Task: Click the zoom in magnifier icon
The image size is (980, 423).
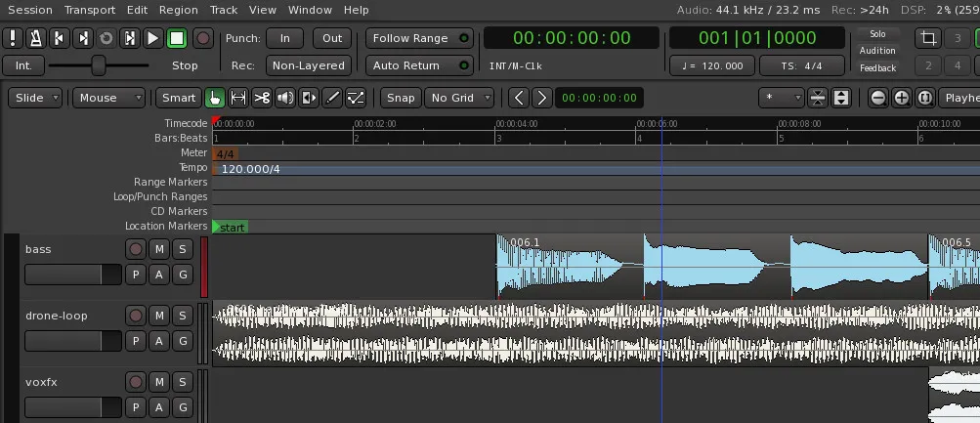Action: pyautogui.click(x=901, y=98)
